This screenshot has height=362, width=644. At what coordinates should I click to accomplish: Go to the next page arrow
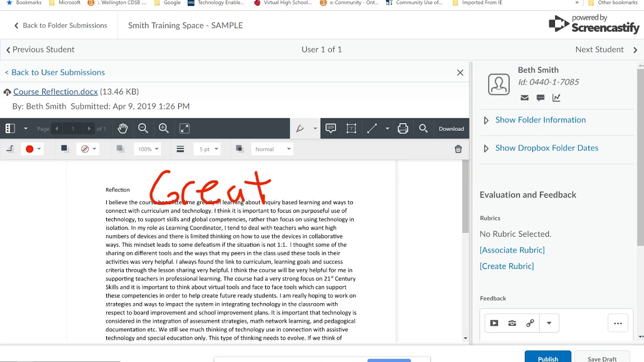pos(89,129)
